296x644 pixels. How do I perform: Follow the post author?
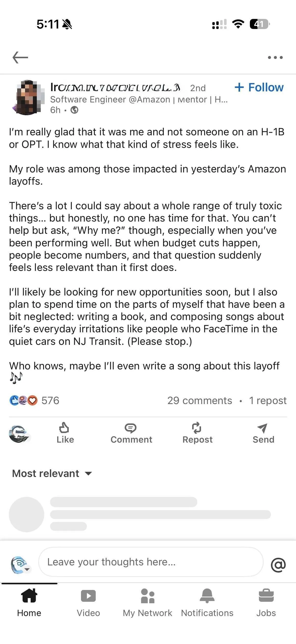(259, 87)
